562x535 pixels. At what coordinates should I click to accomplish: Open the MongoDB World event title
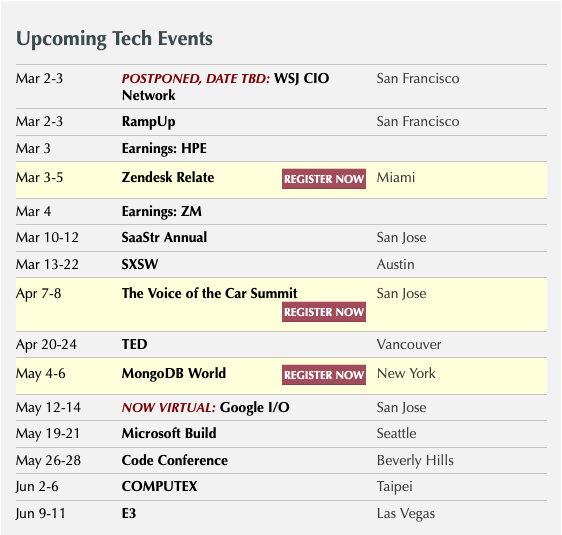174,373
